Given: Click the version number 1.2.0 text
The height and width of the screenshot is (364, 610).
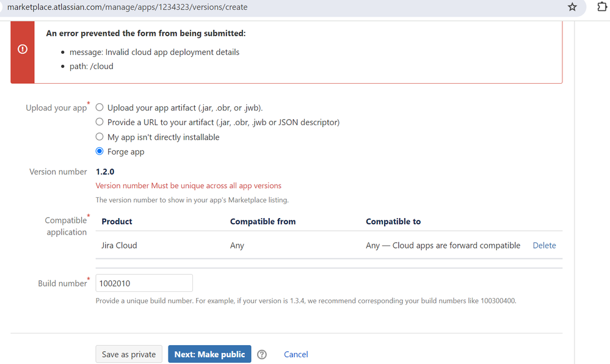Looking at the screenshot, I should point(105,172).
